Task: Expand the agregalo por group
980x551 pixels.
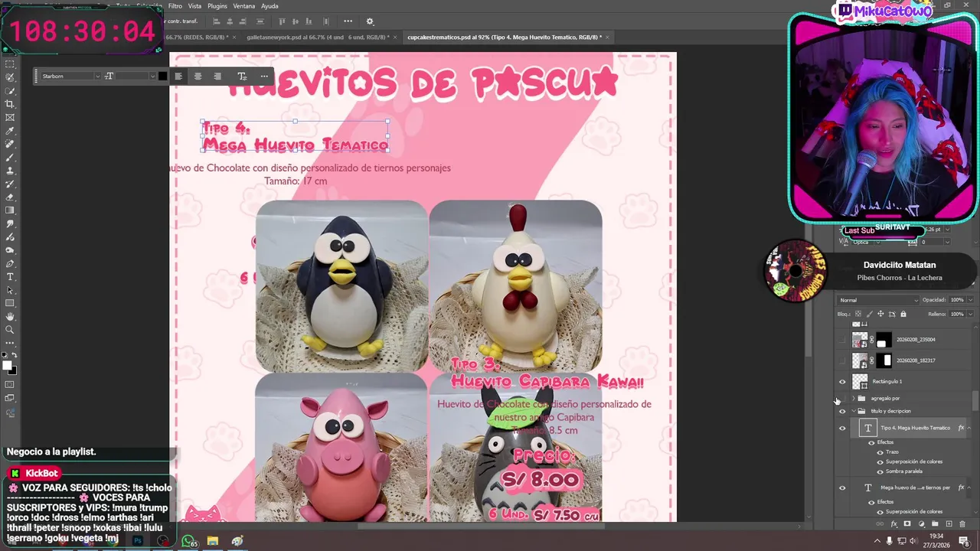Action: 854,398
